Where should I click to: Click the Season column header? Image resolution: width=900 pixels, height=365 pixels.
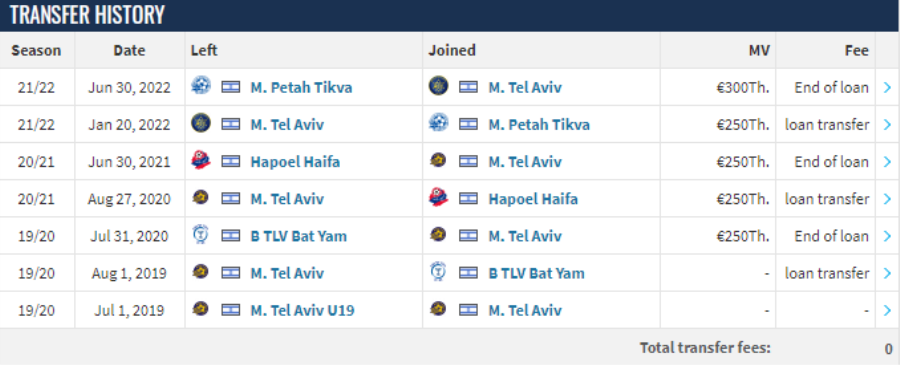click(36, 51)
